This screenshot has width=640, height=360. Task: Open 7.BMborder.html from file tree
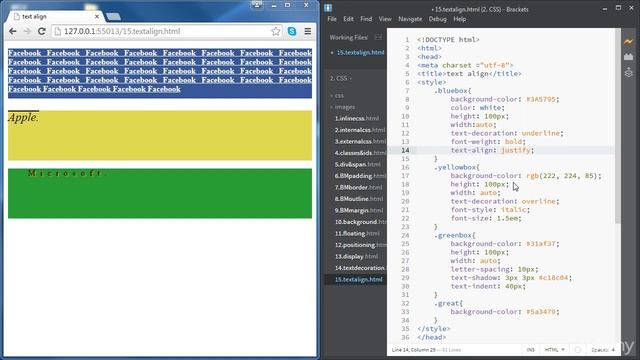click(358, 187)
